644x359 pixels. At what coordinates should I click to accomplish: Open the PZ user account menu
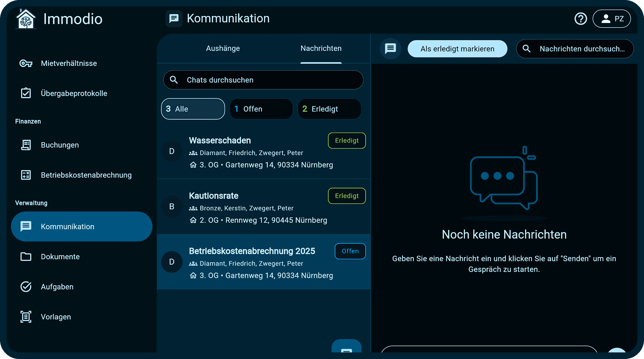pyautogui.click(x=612, y=18)
